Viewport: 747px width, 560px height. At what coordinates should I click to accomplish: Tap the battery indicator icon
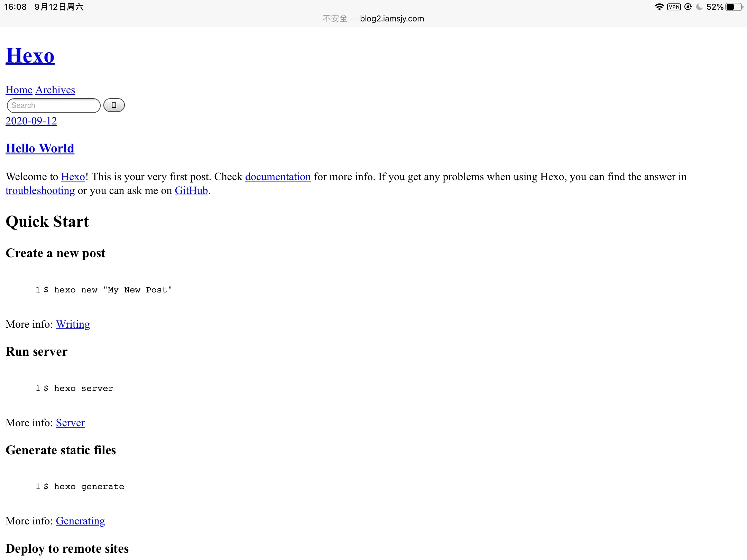(x=734, y=7)
